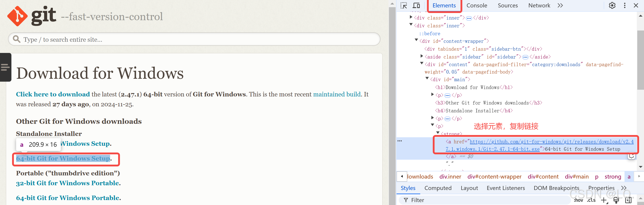
Task: Collapse the div id main node
Action: click(x=427, y=79)
